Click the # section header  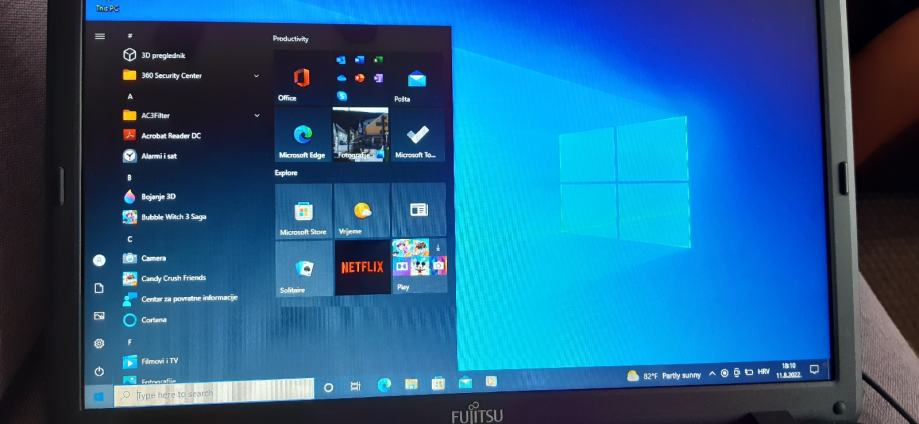point(130,36)
